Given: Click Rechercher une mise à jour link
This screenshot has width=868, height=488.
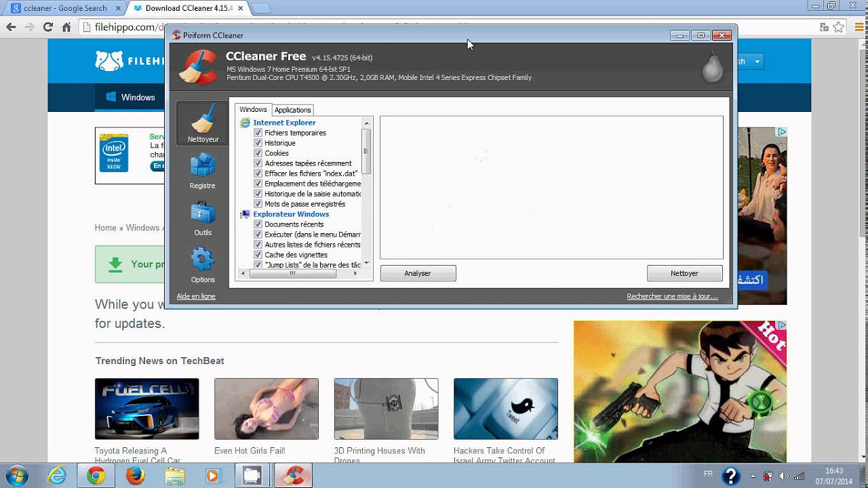Looking at the screenshot, I should pos(672,296).
